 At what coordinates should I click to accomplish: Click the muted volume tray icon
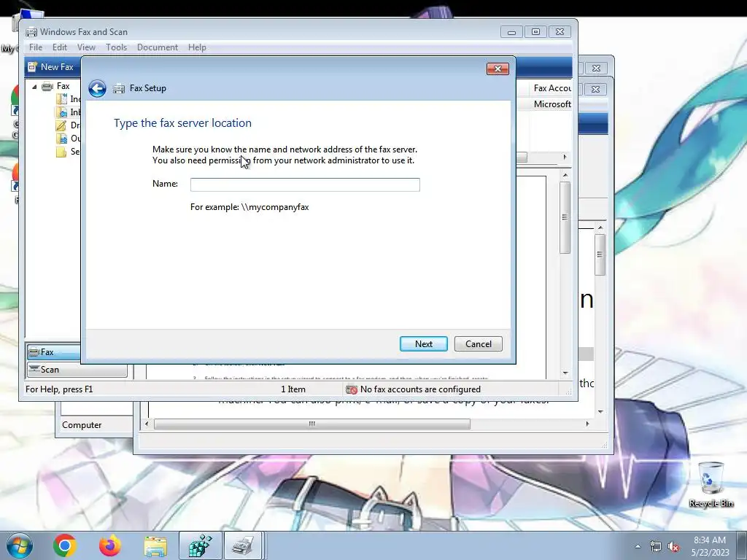pyautogui.click(x=673, y=547)
